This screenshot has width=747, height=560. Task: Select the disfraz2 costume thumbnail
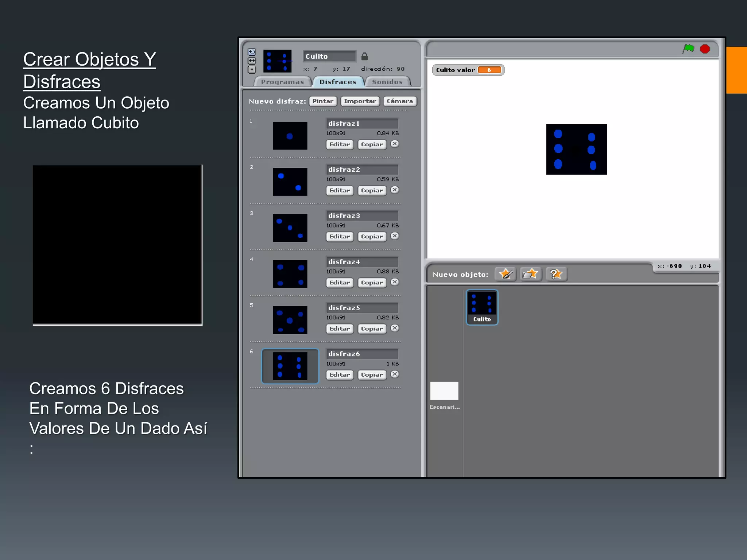(x=290, y=182)
